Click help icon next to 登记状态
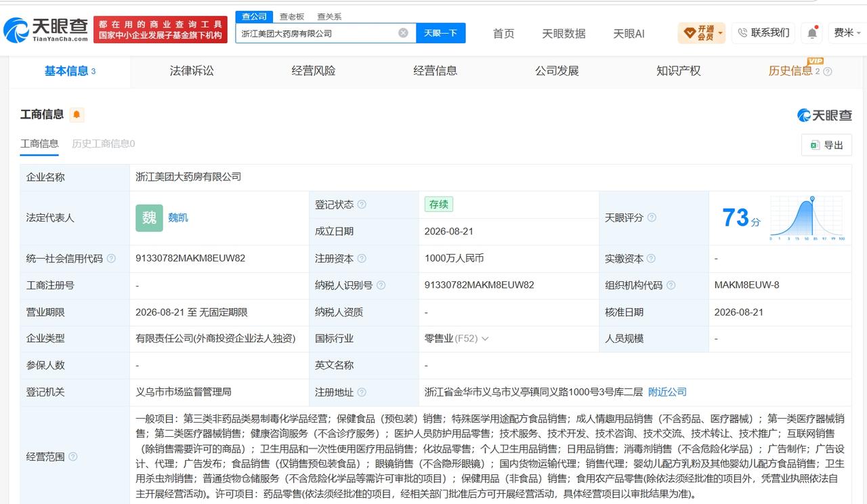The height and width of the screenshot is (504, 867). click(x=362, y=205)
